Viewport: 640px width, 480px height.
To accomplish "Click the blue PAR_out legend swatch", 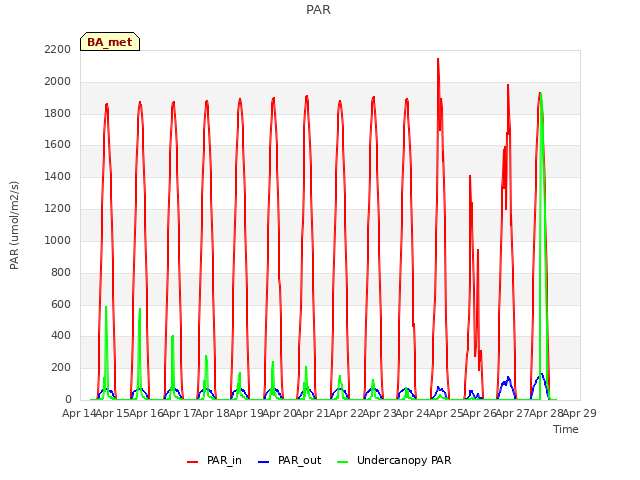I will click(x=264, y=462).
